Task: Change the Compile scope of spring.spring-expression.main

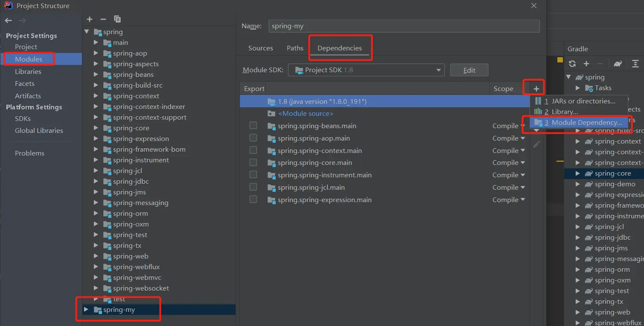Action: 509,200
